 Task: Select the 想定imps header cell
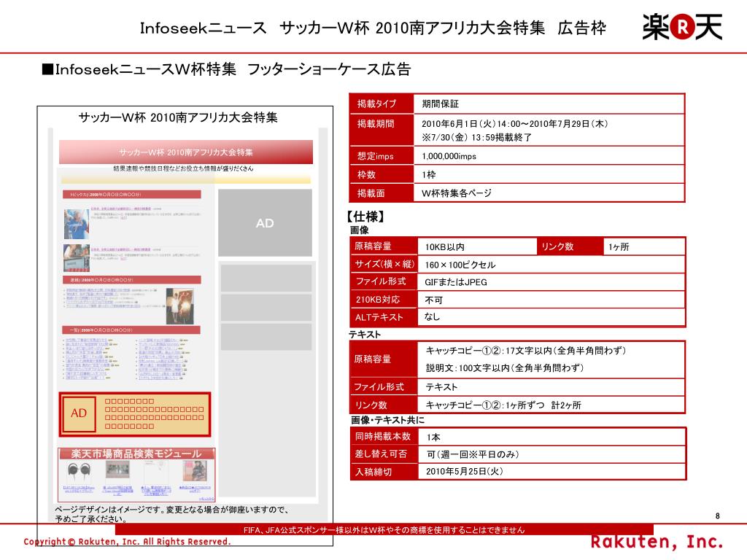382,156
